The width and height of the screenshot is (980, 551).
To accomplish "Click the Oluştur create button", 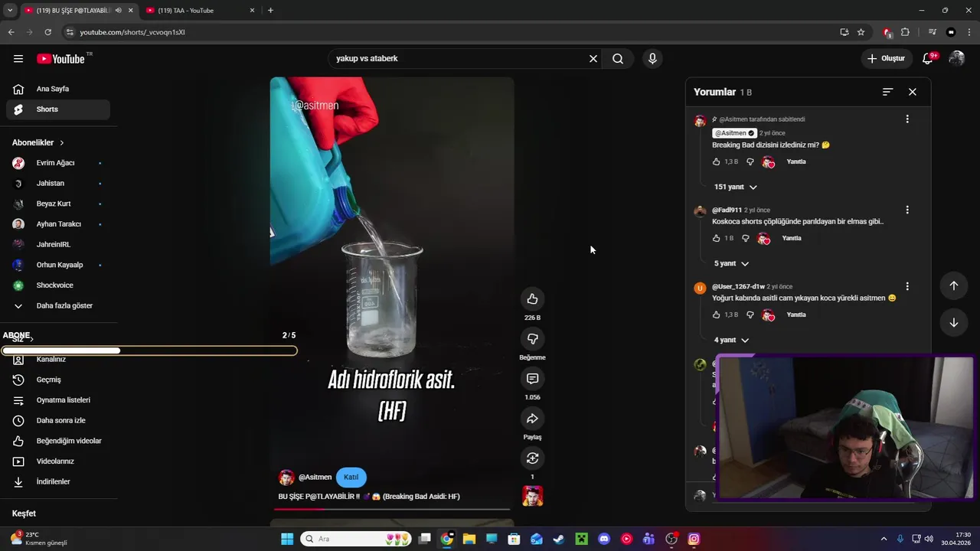I will tap(886, 58).
